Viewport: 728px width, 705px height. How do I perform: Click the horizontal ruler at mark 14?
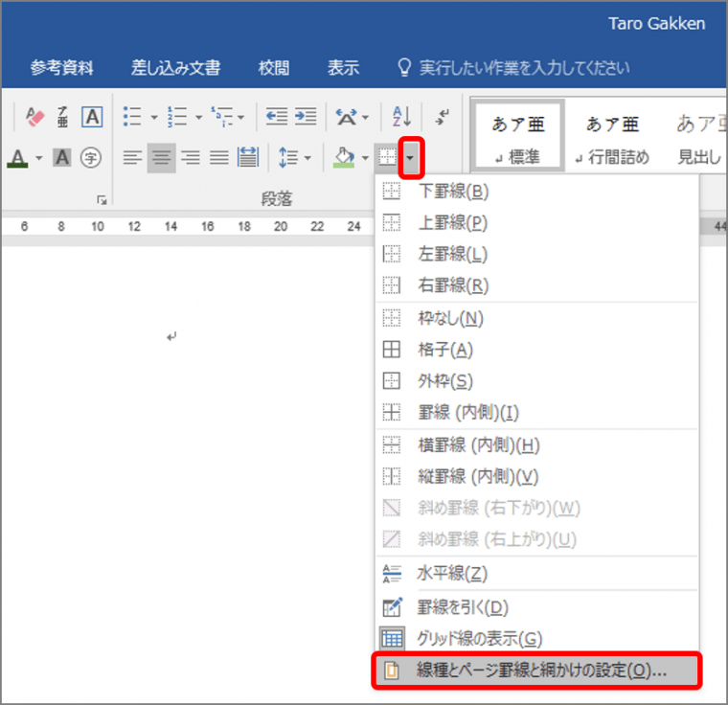pyautogui.click(x=171, y=227)
